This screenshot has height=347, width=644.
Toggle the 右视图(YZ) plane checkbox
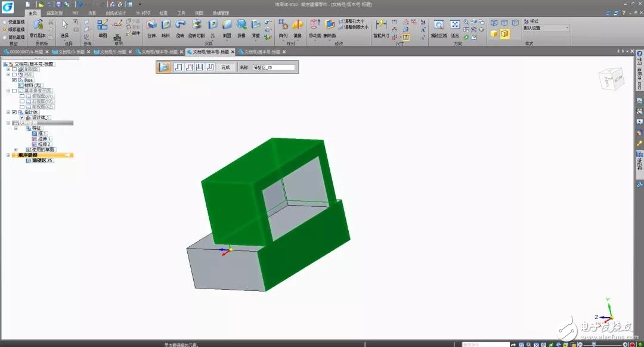click(22, 101)
